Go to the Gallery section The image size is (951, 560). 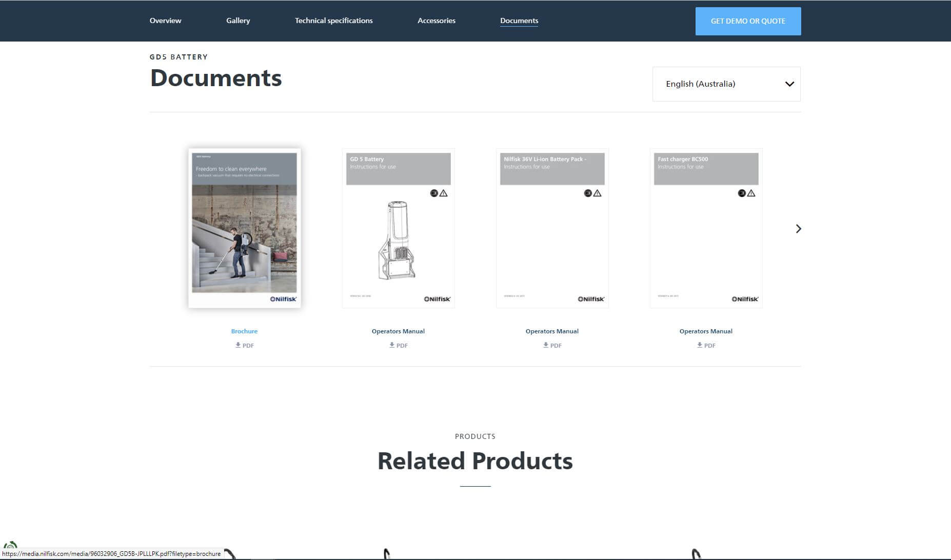238,21
